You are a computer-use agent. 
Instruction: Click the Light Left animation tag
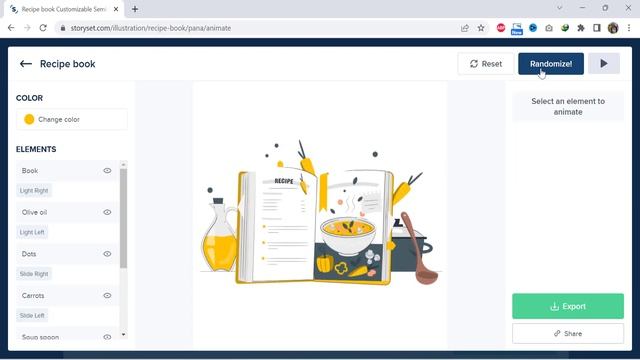click(x=32, y=232)
